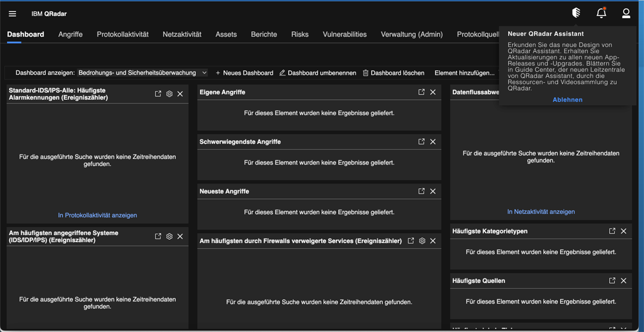Viewport: 644px width, 332px height.
Task: Open the hamburger navigation menu
Action: 12,13
